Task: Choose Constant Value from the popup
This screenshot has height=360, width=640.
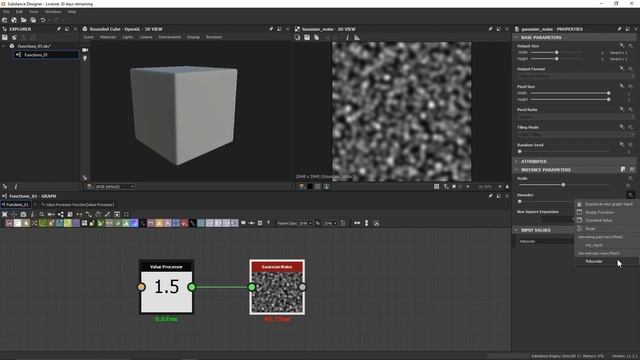Action: pyautogui.click(x=607, y=220)
